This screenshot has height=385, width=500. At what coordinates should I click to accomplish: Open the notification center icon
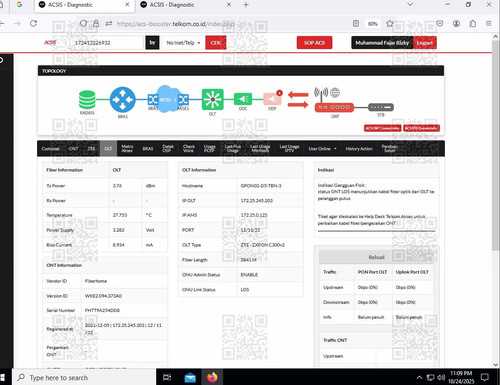(x=484, y=377)
